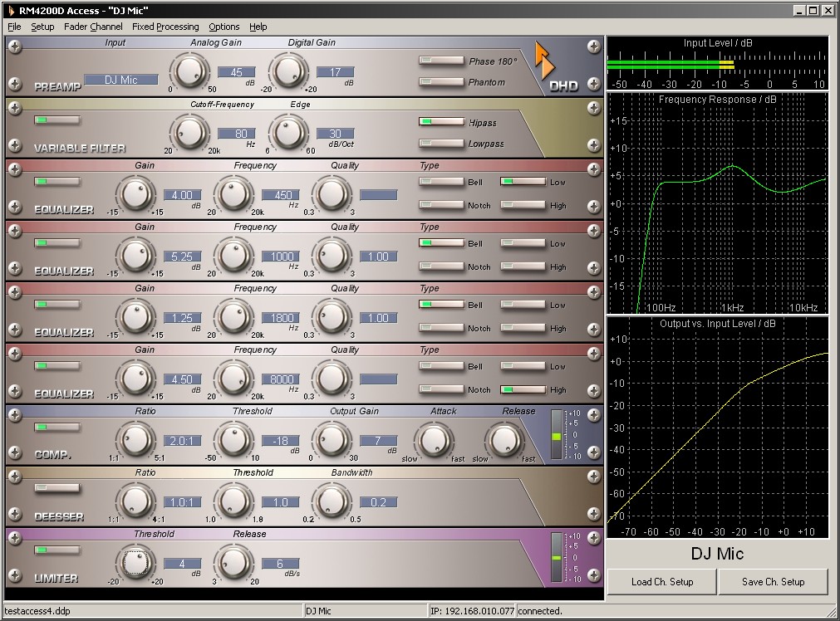Click the Save Ch. Setup button
840x621 pixels.
[773, 582]
